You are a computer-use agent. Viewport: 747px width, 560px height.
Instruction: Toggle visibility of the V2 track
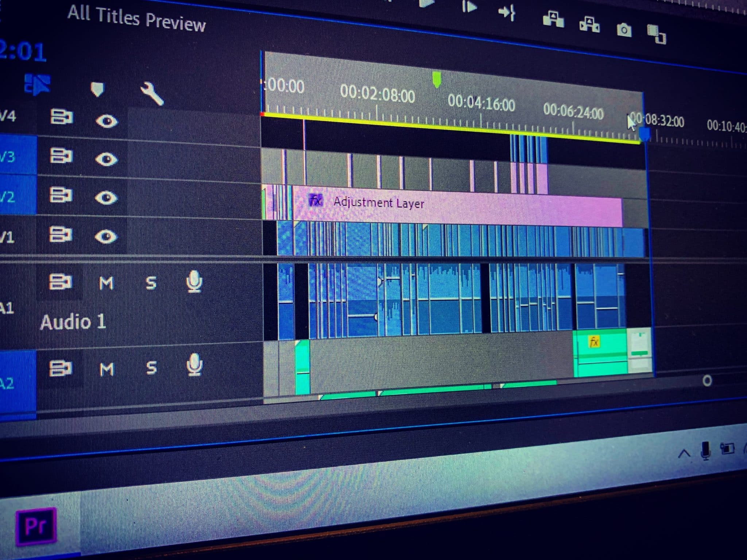tap(106, 198)
